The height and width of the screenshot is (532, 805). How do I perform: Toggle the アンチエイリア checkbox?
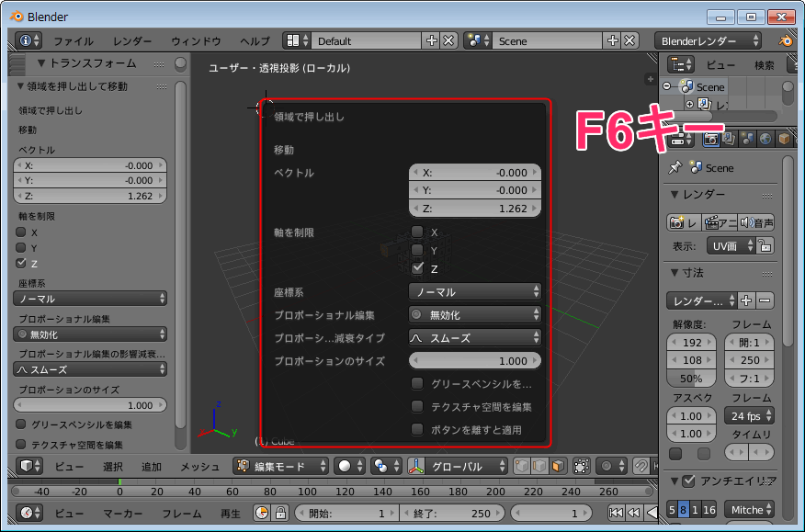pos(688,481)
